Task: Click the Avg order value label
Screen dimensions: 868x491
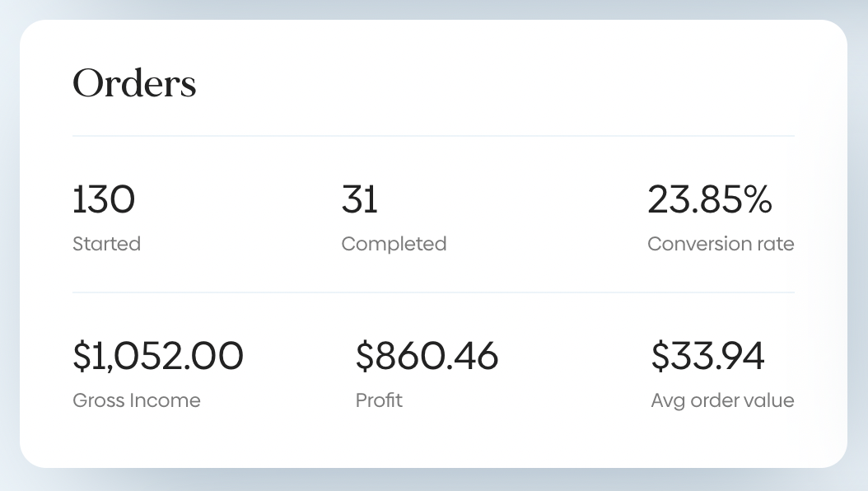Action: tap(722, 400)
